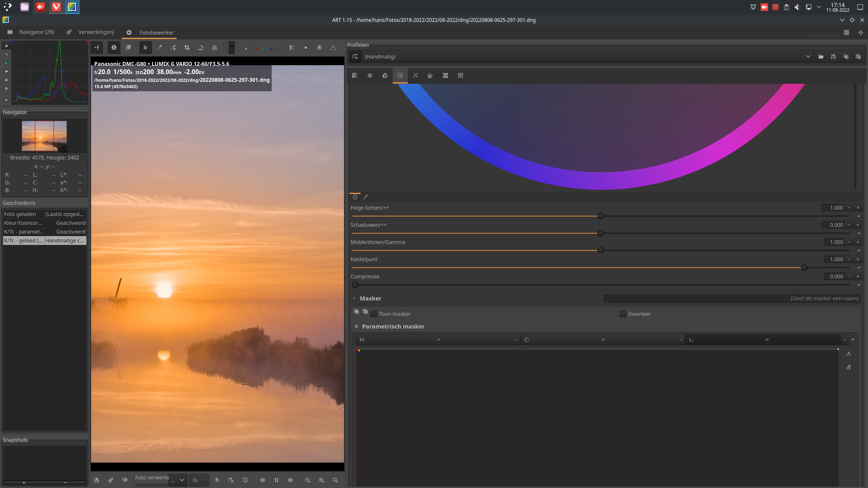Select the Crop tool in toolbar

[x=187, y=47]
